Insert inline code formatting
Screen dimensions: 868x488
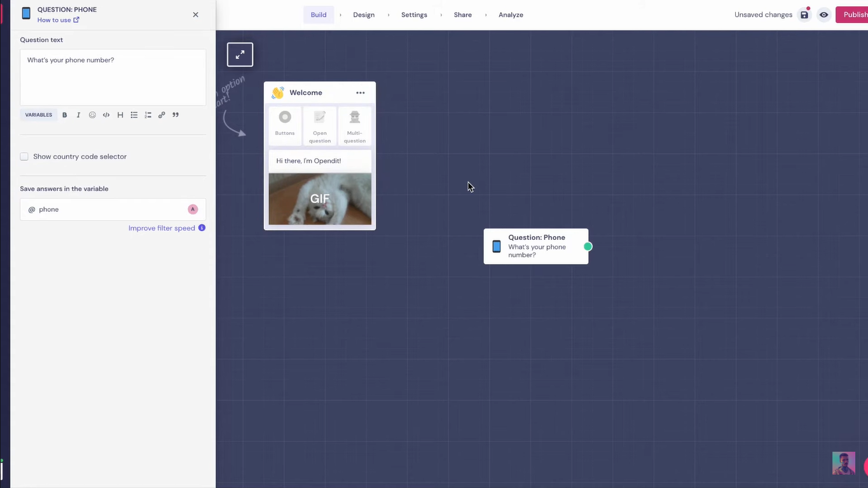pyautogui.click(x=106, y=115)
